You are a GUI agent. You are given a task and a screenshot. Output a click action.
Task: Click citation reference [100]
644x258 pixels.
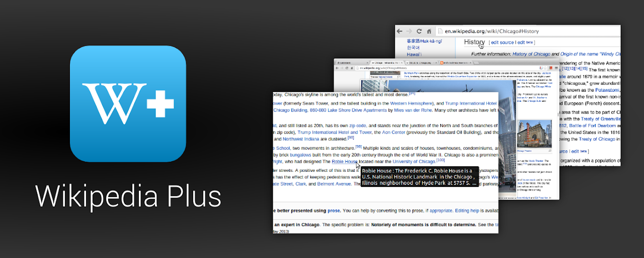coord(440,160)
